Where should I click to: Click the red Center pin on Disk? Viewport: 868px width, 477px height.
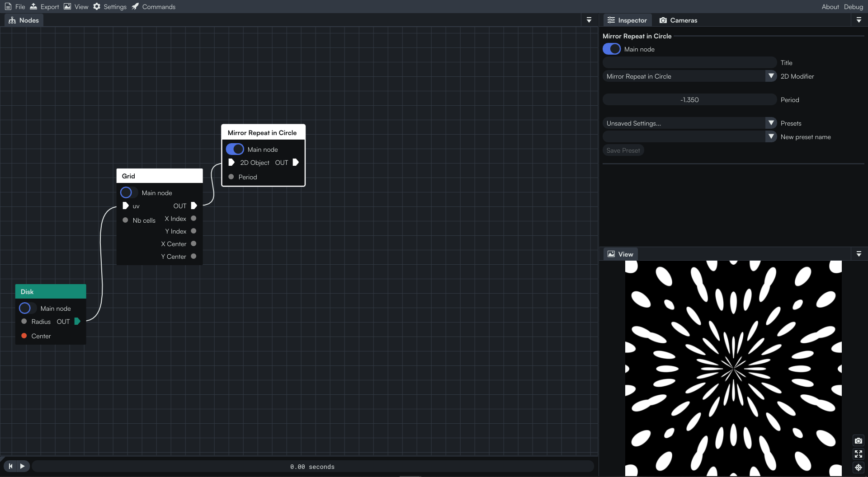click(x=24, y=336)
